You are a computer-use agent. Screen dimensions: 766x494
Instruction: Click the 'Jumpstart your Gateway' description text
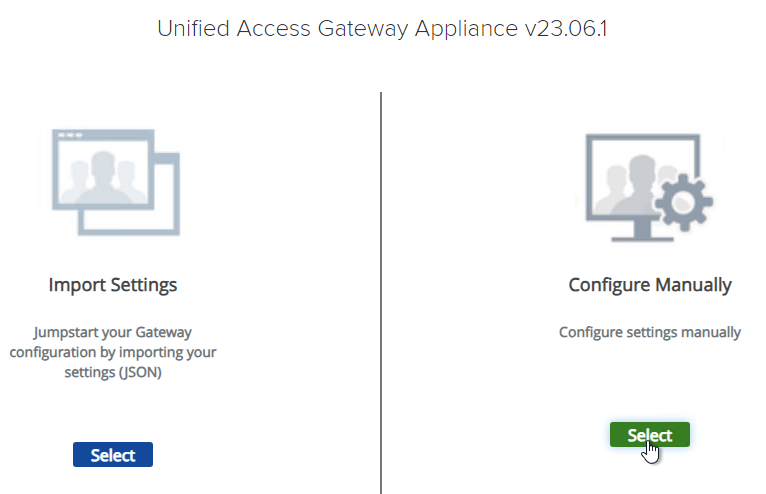[x=113, y=332]
